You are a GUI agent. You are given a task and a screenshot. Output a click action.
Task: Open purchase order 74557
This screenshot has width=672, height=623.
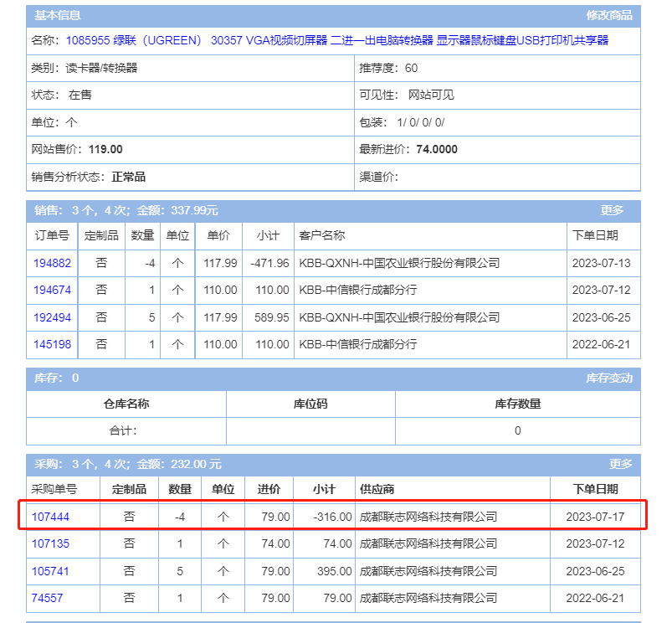[47, 598]
